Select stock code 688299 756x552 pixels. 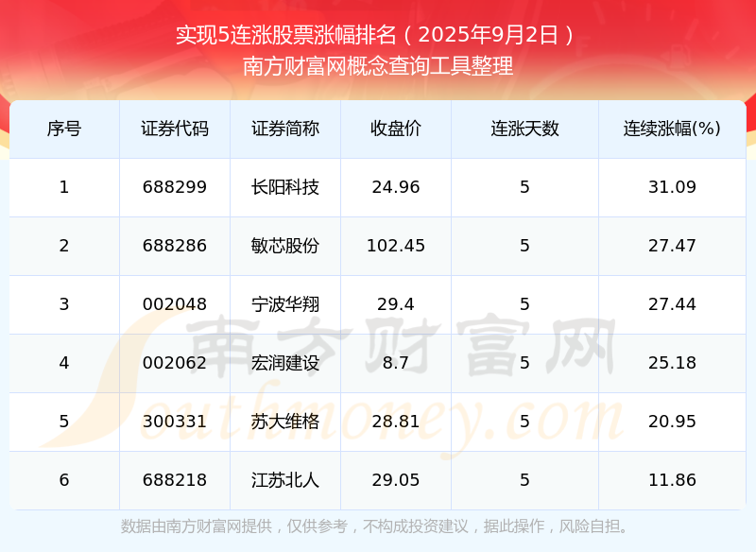pyautogui.click(x=175, y=187)
